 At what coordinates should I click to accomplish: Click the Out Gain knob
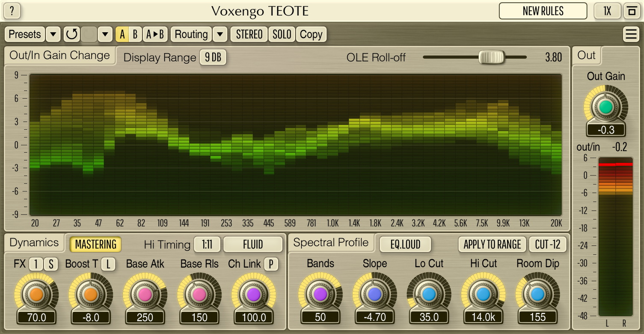(606, 107)
